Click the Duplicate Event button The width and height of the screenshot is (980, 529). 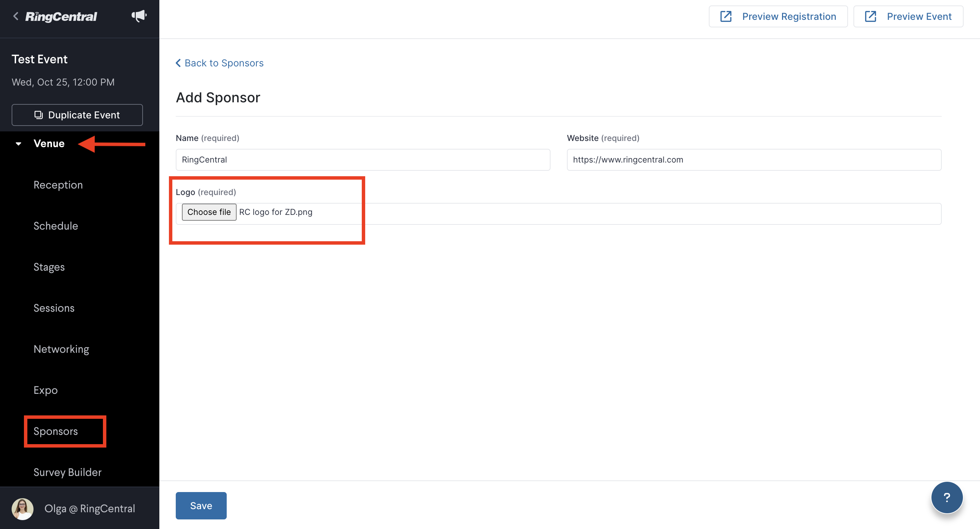click(x=77, y=115)
